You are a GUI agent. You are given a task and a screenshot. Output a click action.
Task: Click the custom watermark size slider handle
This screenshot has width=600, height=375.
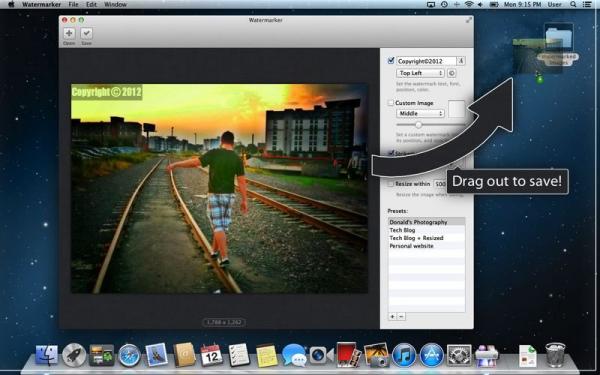pos(418,125)
